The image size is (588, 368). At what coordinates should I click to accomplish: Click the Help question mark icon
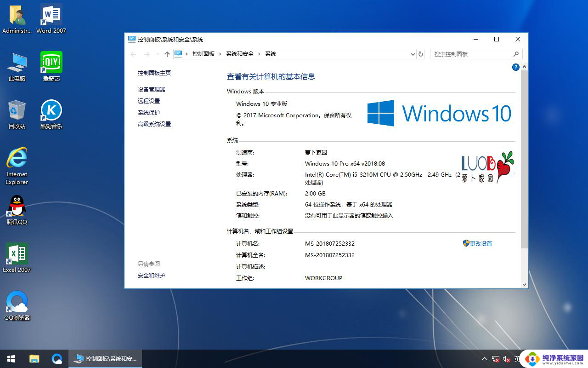[x=515, y=67]
